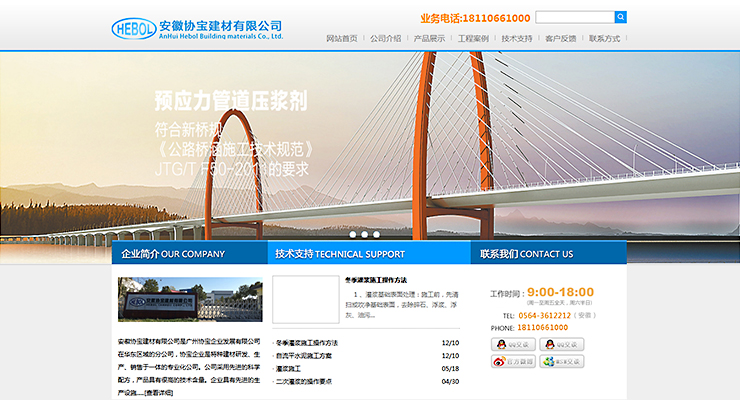Open 公司介绍 in the nav menu
The width and height of the screenshot is (740, 400).
[x=386, y=38]
